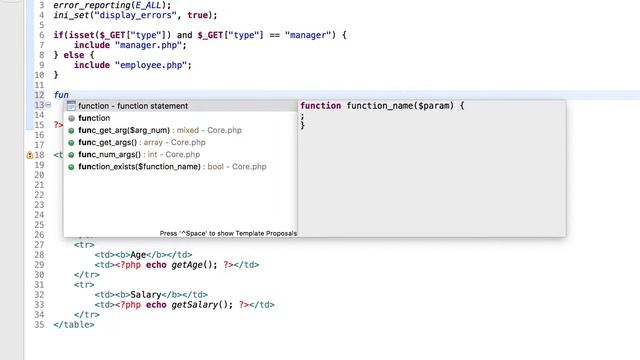Choose the 'function' keyword proposal
640x360 pixels.
point(181,118)
